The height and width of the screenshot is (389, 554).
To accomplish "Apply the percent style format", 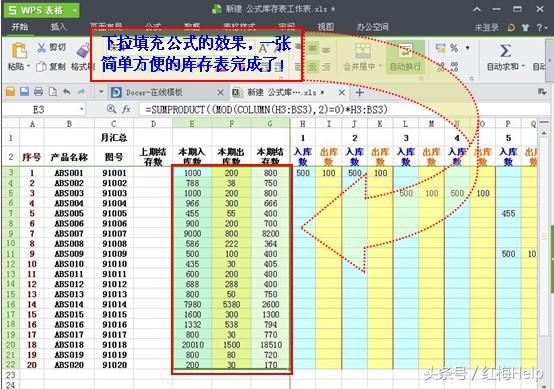I will tap(454, 48).
